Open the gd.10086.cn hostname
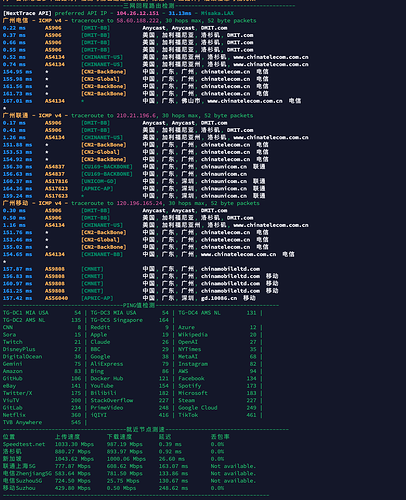 click(x=219, y=298)
